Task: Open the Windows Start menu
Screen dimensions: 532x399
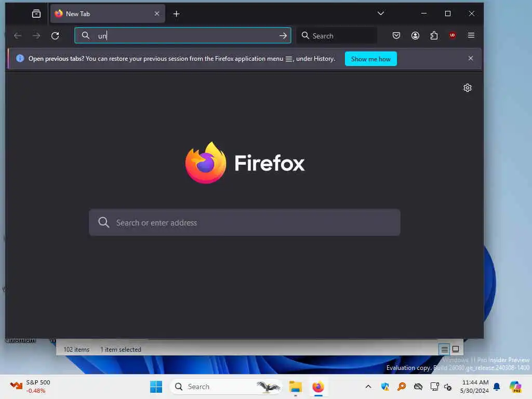Action: tap(156, 387)
